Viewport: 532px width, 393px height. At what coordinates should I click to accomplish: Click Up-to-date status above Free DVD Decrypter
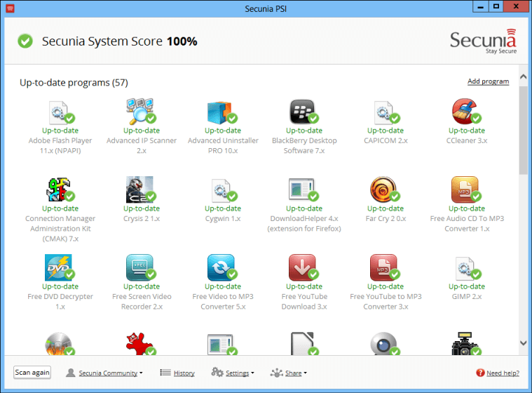point(60,286)
